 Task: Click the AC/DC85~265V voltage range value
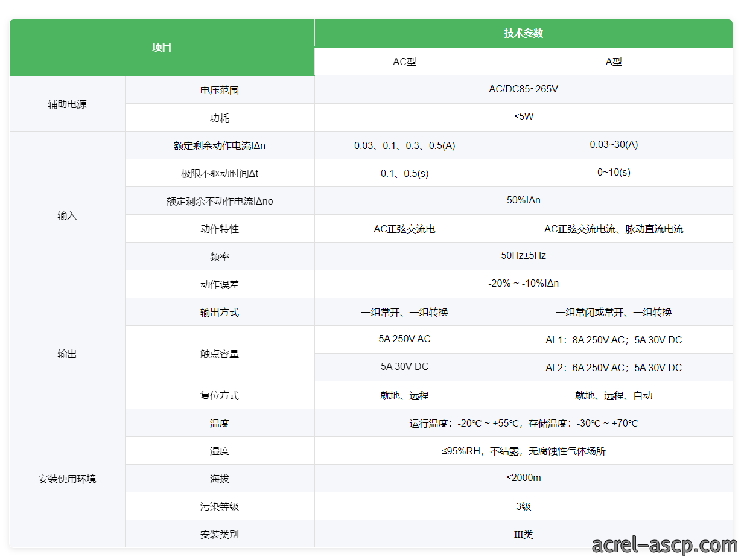523,89
